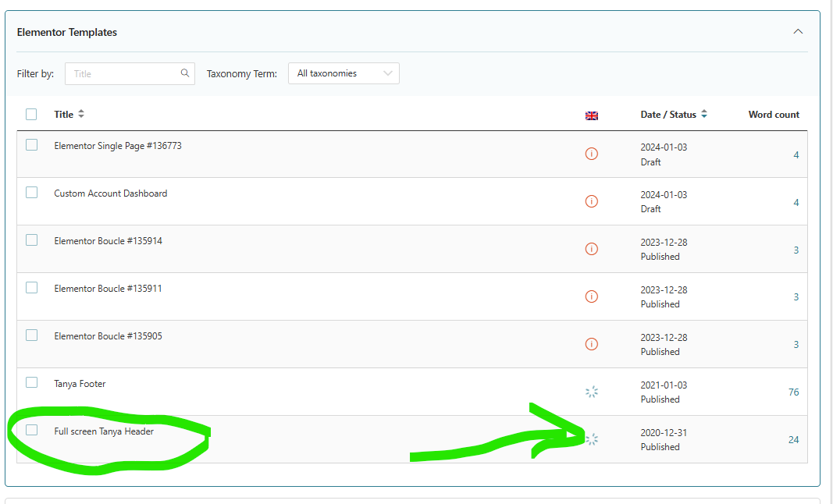833x504 pixels.
Task: Open word count 24 for Tanya Header
Action: click(x=794, y=440)
